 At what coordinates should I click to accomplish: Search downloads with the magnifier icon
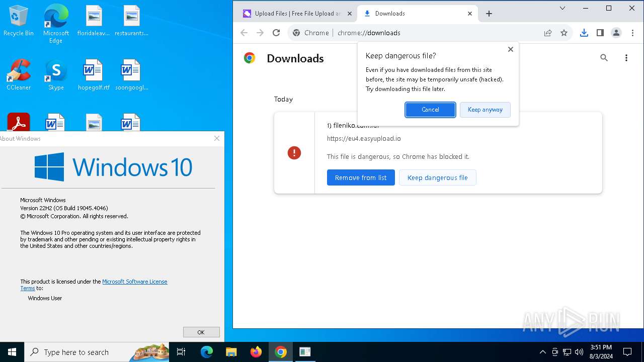[604, 58]
